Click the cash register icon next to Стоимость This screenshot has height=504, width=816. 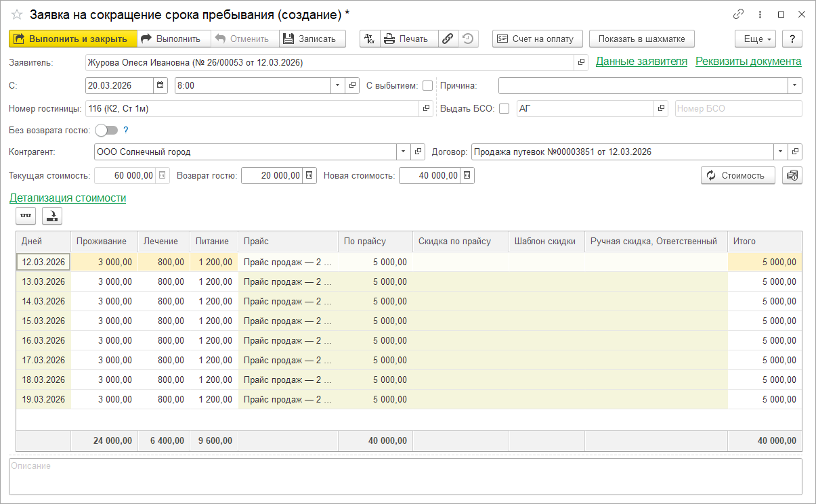(792, 175)
